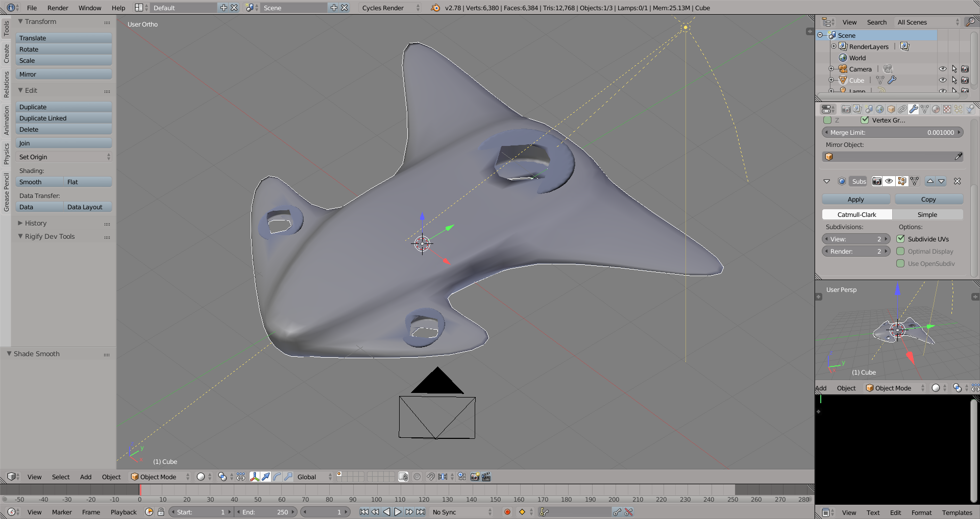Open the World properties tab
This screenshot has height=519, width=980.
click(880, 109)
